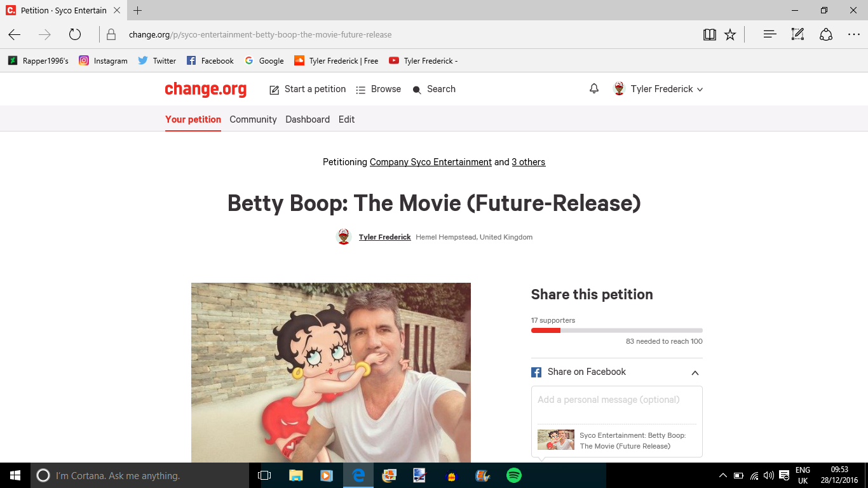The width and height of the screenshot is (868, 488).
Task: Open Facebook bookmark in favorites bar
Action: pyautogui.click(x=210, y=61)
